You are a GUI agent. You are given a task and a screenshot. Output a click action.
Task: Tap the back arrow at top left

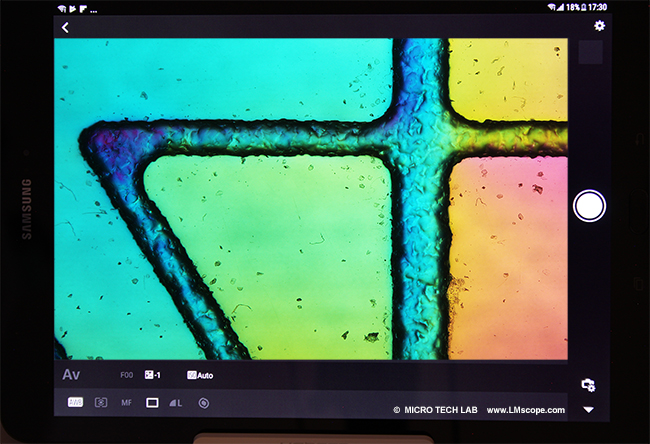(x=66, y=27)
